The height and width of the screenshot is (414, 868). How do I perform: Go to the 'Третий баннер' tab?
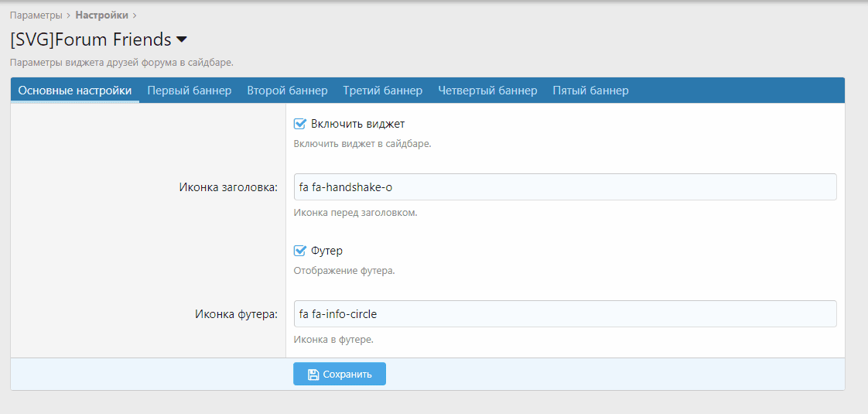click(x=383, y=91)
